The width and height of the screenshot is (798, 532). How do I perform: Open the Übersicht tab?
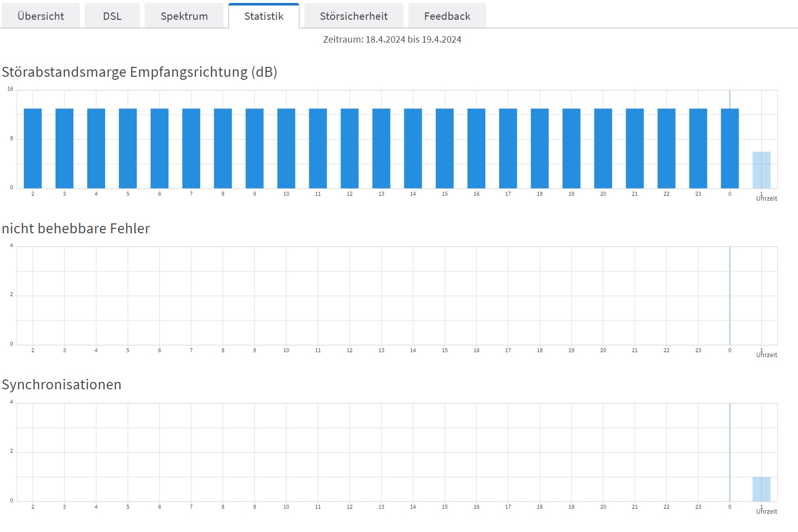tap(41, 16)
